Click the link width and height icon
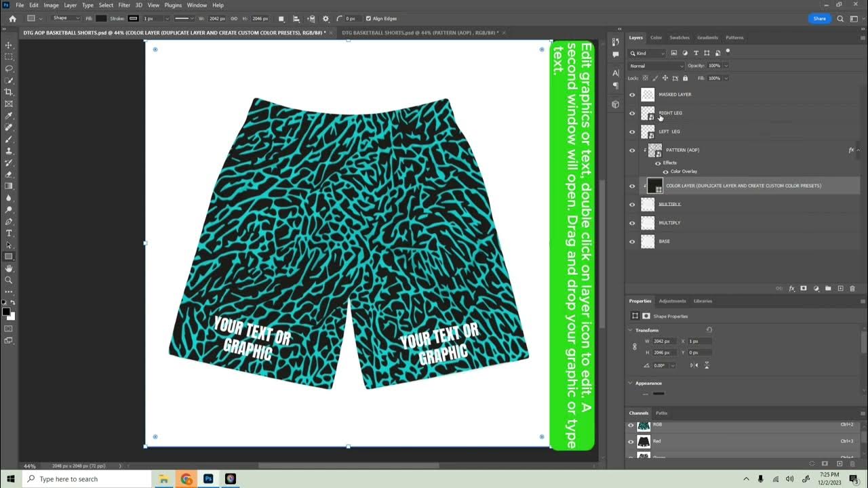The image size is (868, 488). coord(234,18)
